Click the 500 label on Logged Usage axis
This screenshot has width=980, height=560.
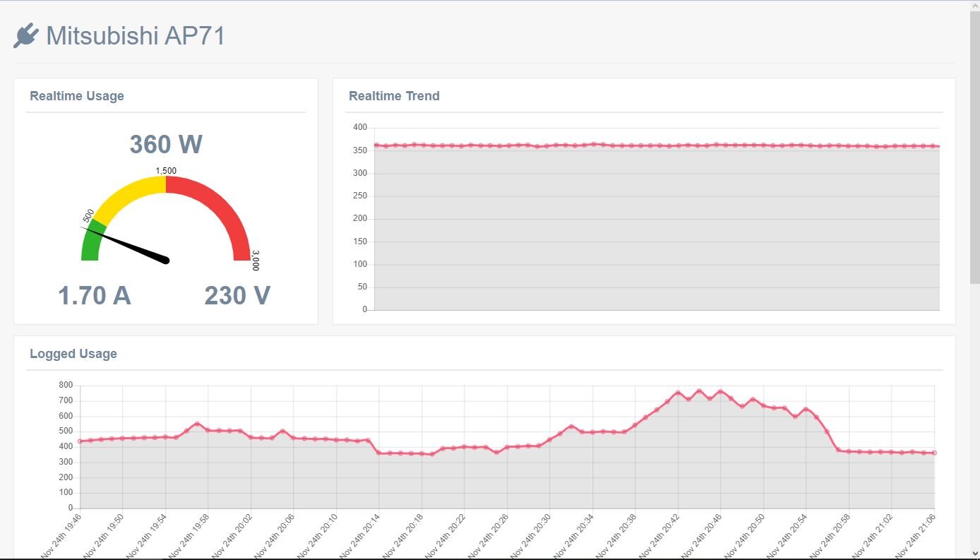(x=66, y=431)
